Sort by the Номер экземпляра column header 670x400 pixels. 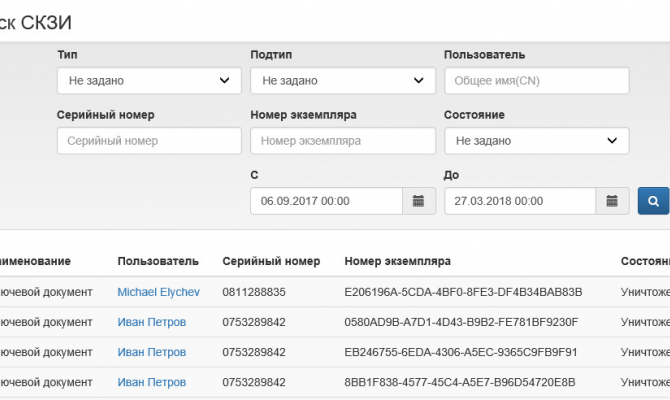pos(397,261)
